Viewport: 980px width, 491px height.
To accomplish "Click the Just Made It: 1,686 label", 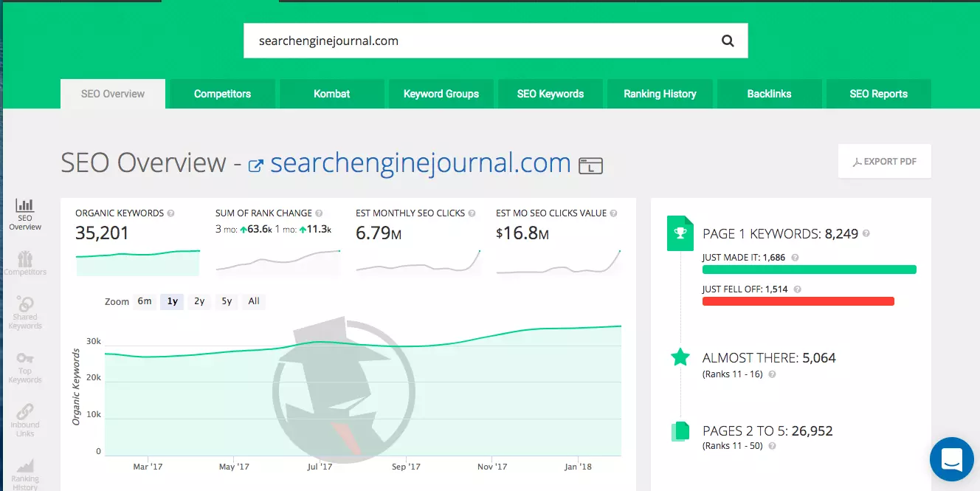I will click(744, 258).
